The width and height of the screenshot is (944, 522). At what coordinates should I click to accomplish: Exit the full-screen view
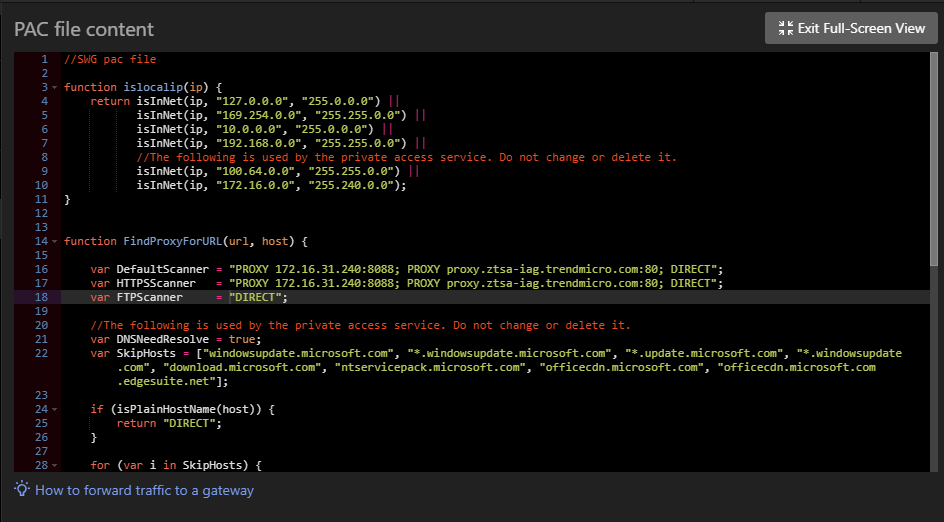tap(851, 28)
